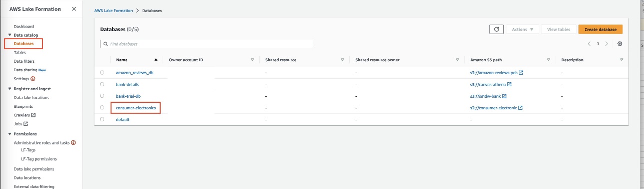This screenshot has width=644, height=189.
Task: Go to next page arrow
Action: click(x=606, y=44)
